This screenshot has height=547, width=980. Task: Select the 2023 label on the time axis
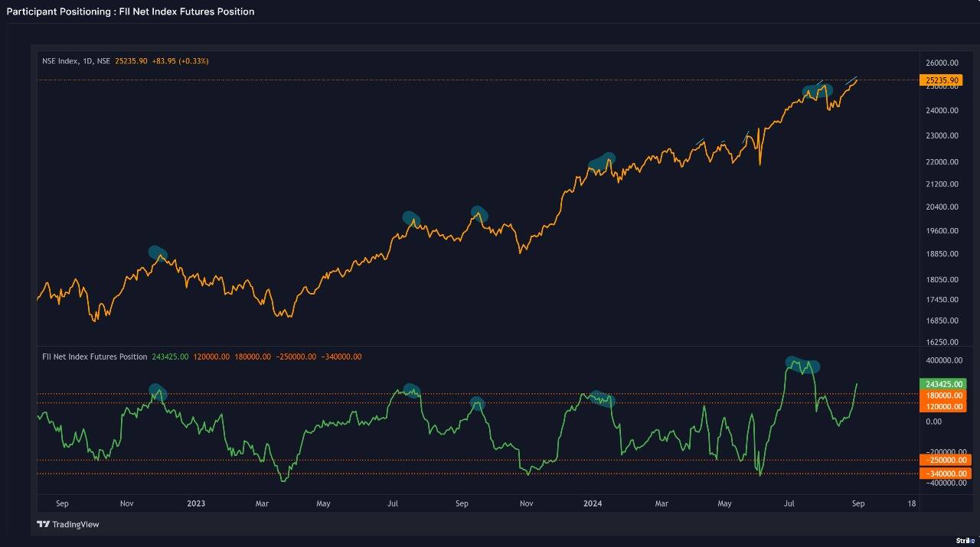pyautogui.click(x=196, y=503)
